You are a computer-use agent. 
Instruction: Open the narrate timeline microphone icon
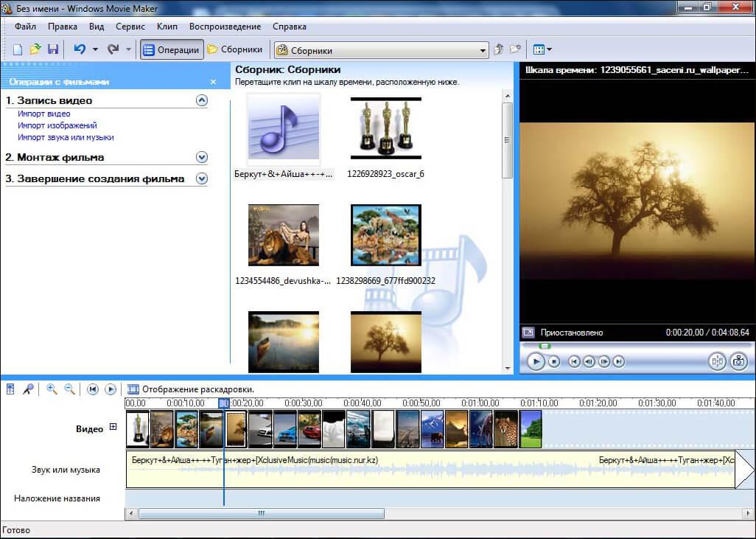28,389
